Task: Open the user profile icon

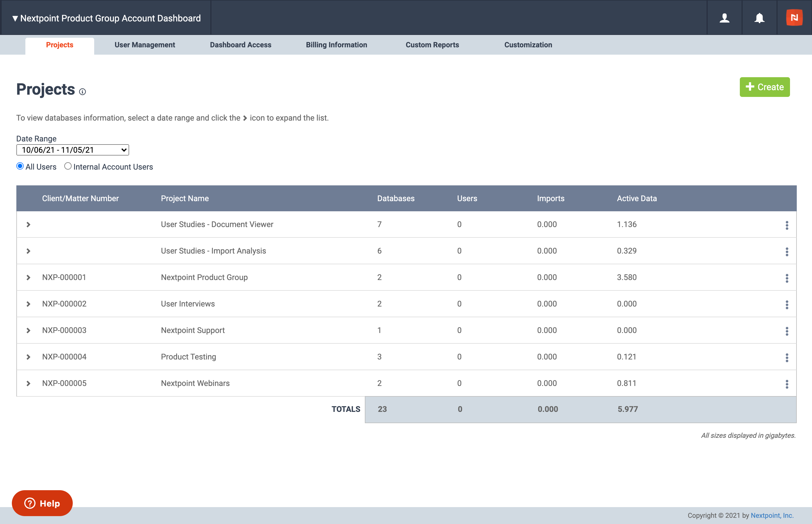Action: pos(725,18)
